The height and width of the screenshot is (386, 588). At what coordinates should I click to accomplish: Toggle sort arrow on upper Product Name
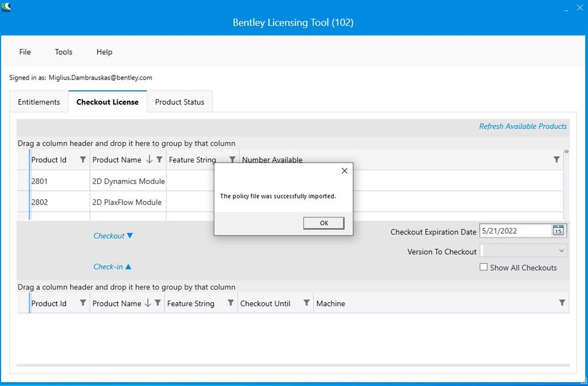click(150, 160)
